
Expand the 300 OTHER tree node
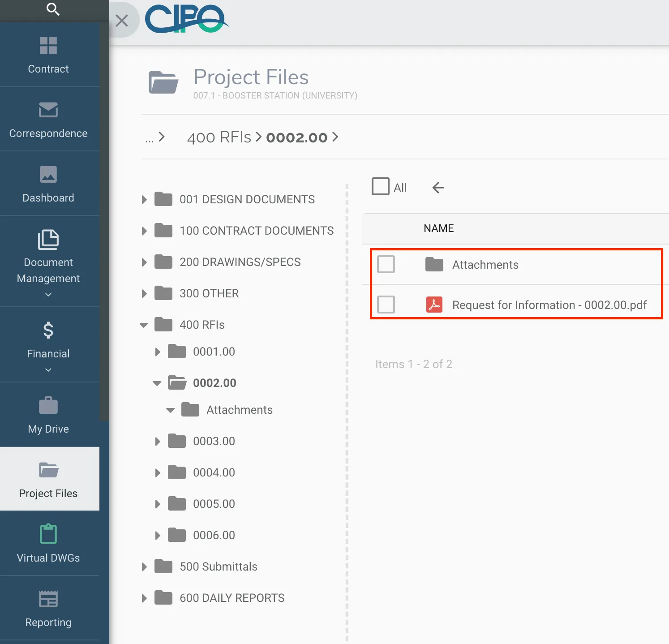click(x=144, y=294)
